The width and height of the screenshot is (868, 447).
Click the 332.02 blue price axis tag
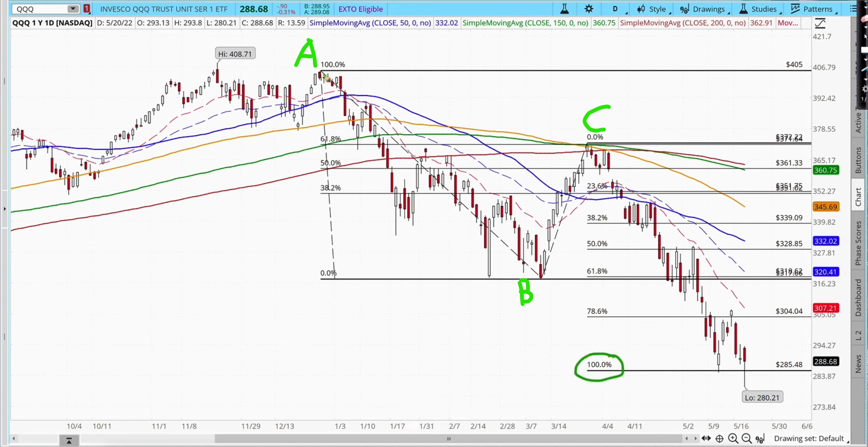pos(825,241)
